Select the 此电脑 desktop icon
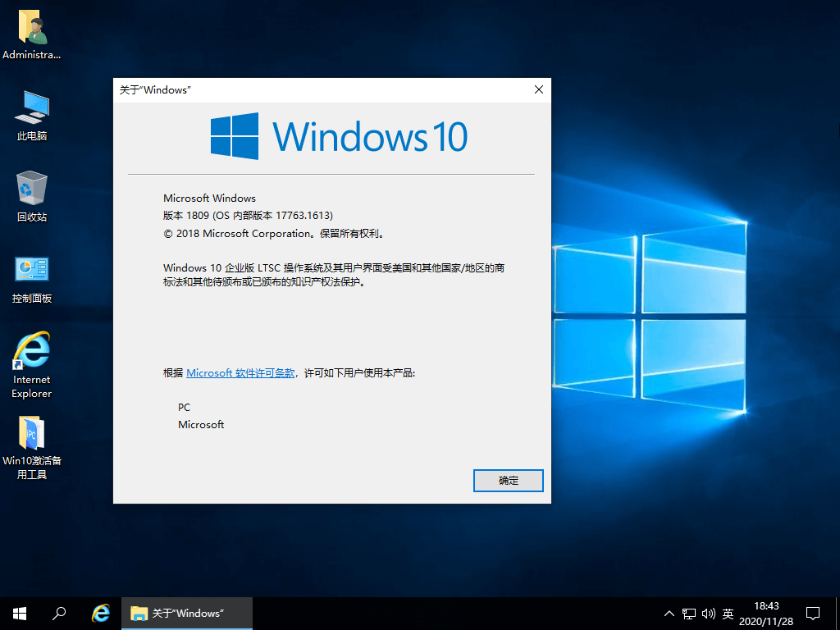Screen dimensions: 840x630 (32, 116)
